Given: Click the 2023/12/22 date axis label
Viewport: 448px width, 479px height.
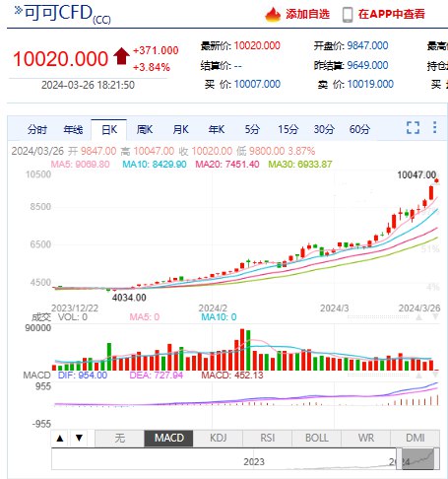Looking at the screenshot, I should pos(75,308).
